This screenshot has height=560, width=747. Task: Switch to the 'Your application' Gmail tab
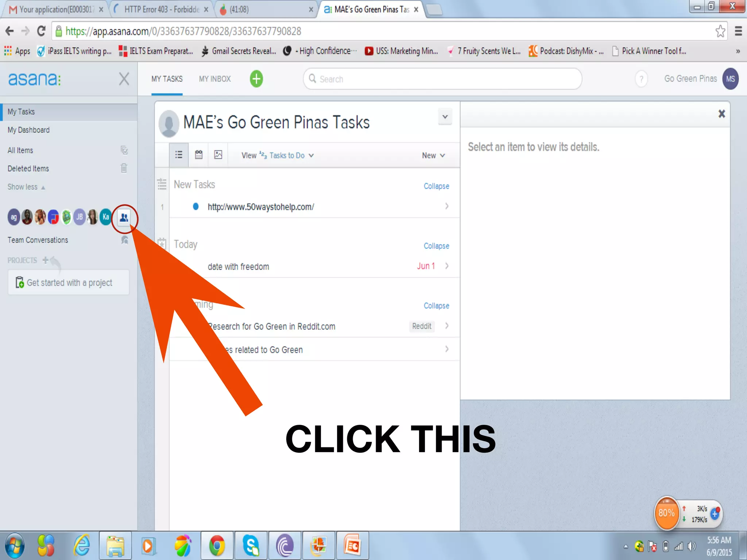57,9
